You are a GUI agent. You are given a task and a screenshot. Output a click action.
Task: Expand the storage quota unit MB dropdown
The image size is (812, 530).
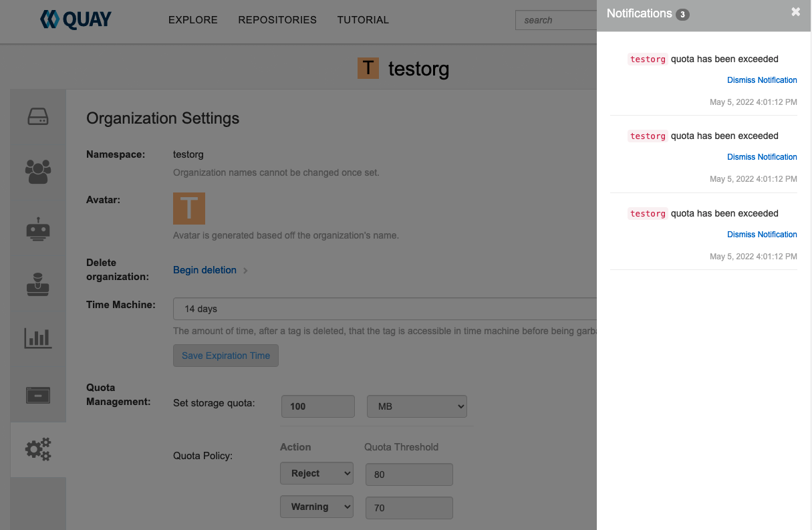[416, 406]
